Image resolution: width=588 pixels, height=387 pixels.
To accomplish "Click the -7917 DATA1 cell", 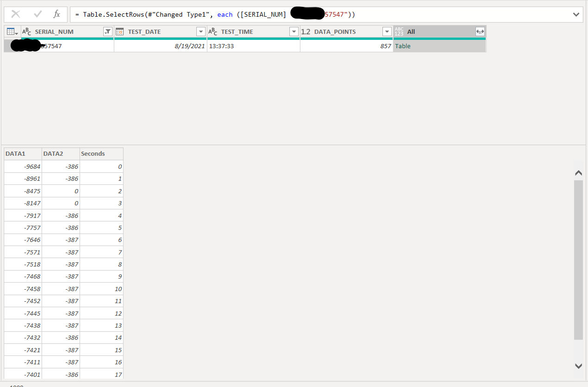I will click(23, 216).
